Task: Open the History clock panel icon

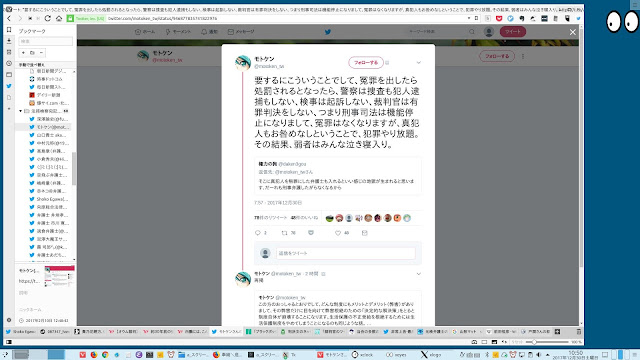Action: tap(9, 64)
